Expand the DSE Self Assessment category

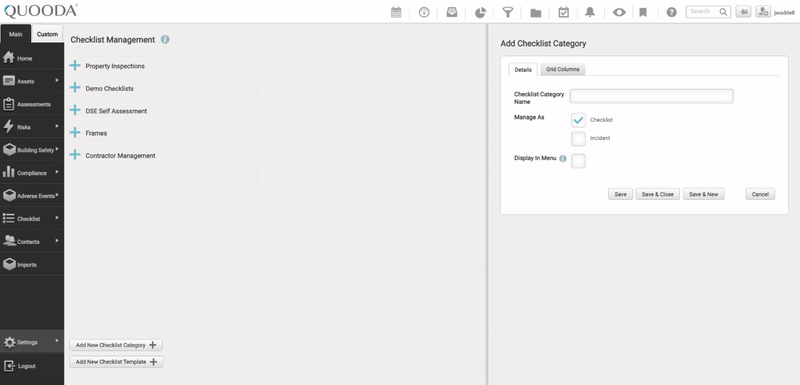pyautogui.click(x=75, y=110)
